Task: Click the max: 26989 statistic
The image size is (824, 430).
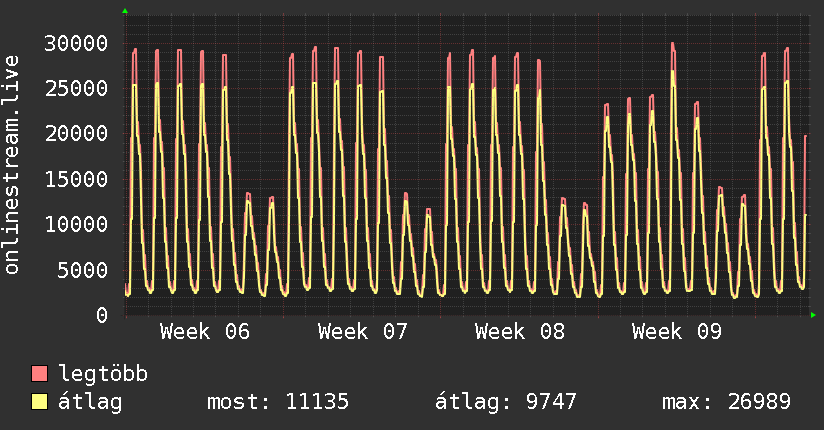Action: (x=726, y=402)
